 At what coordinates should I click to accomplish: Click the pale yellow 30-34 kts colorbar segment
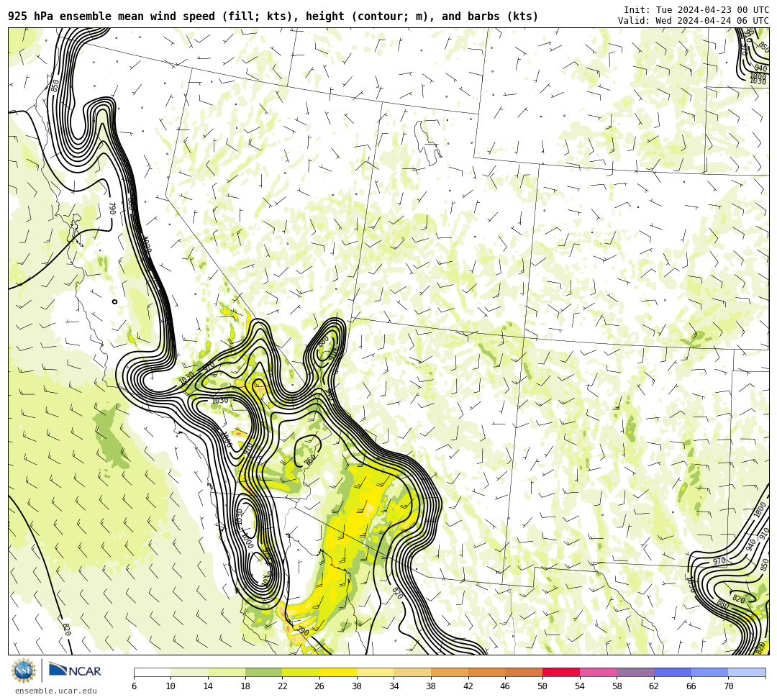[x=375, y=672]
